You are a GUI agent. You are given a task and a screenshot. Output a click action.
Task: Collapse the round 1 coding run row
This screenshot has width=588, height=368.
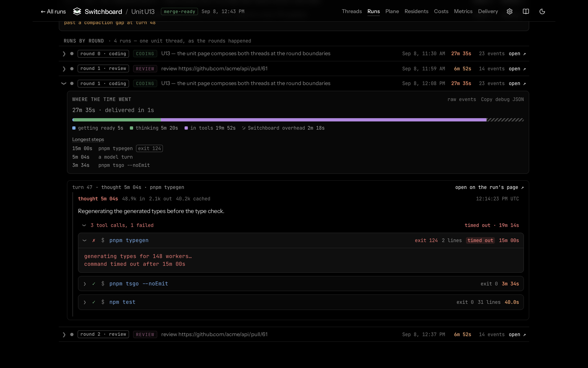(x=64, y=83)
